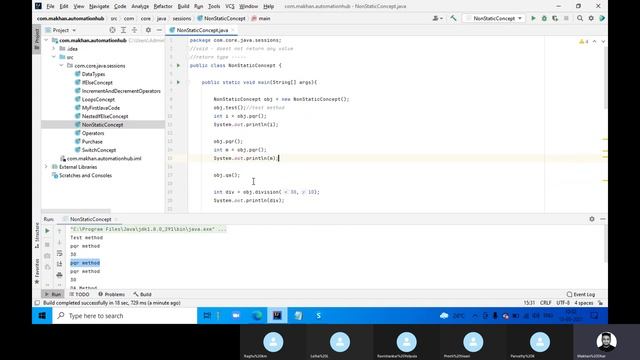Open Windows Start menu

(42, 316)
